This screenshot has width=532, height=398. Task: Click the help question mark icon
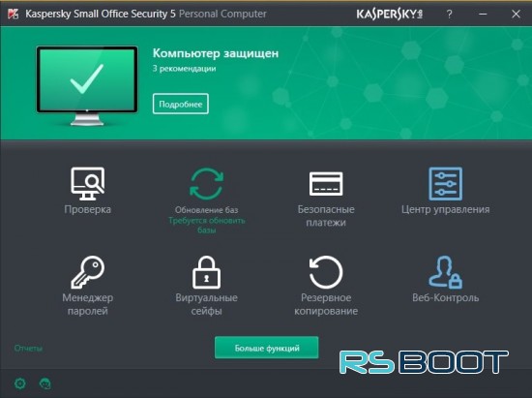(x=449, y=14)
